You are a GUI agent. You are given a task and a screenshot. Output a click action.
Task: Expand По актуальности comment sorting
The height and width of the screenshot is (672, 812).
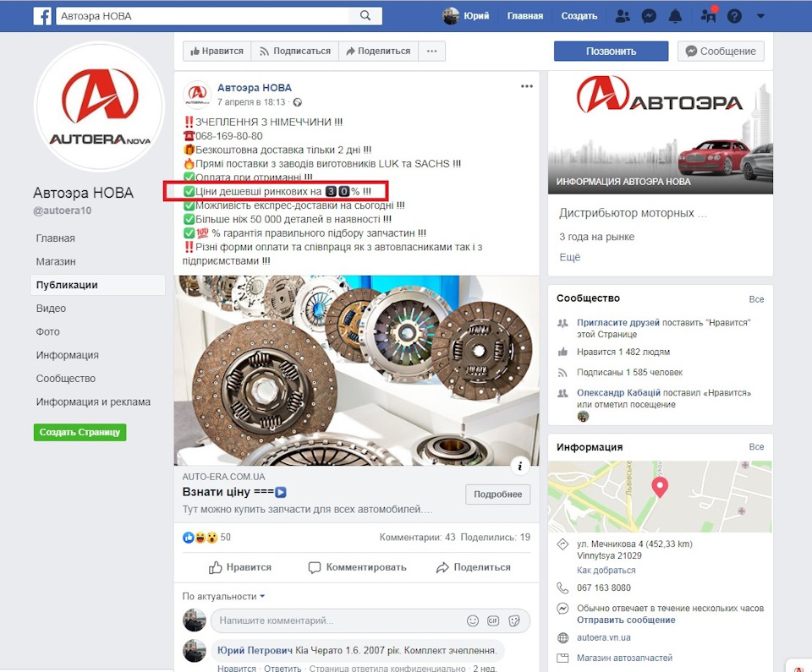pos(223,597)
